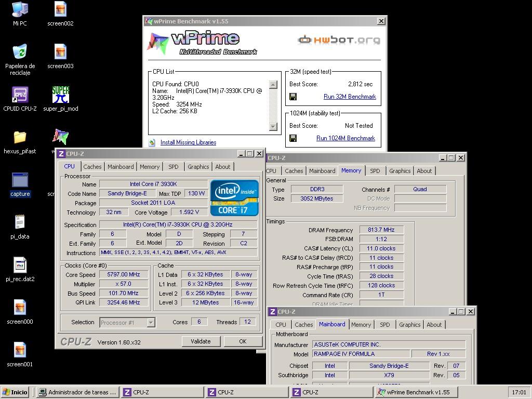
Task: Switch to the Caches tab in the front CPU-Z window
Action: [92, 167]
